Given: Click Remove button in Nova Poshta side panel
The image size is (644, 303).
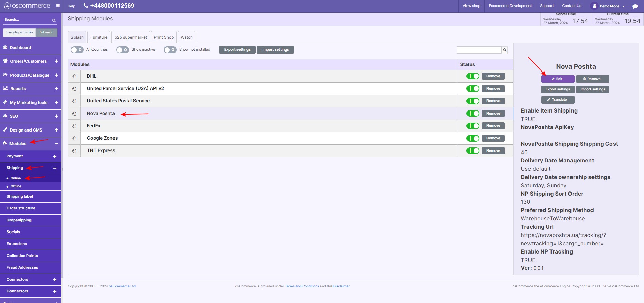Looking at the screenshot, I should (x=592, y=79).
